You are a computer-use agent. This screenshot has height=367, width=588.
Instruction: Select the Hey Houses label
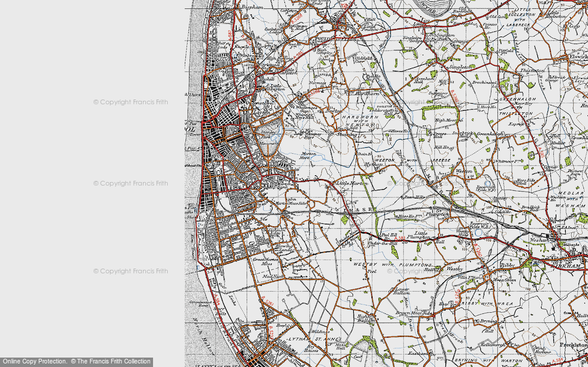tap(313, 349)
